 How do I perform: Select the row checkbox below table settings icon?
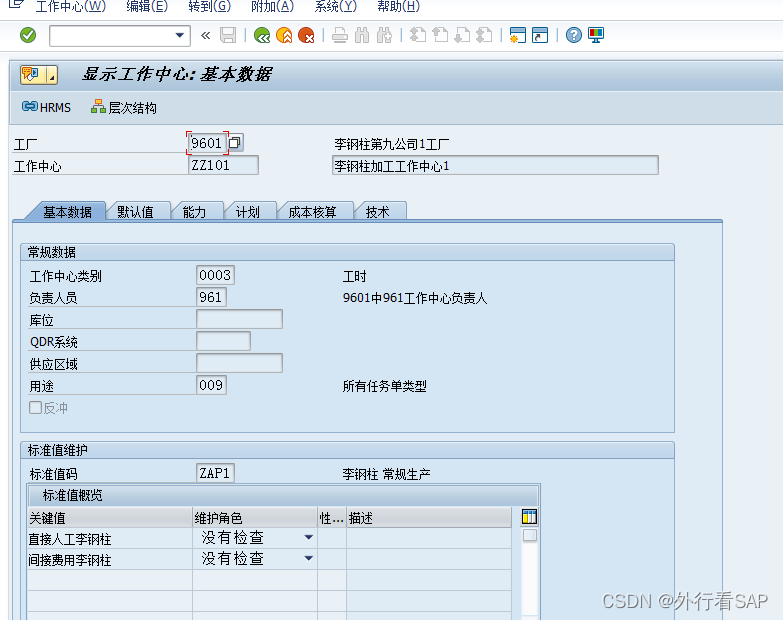[x=530, y=536]
